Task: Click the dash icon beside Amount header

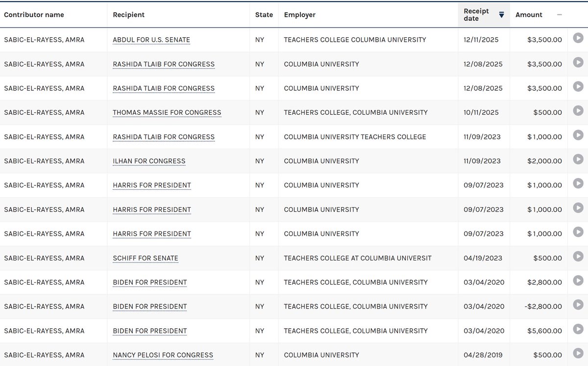Action: [560, 15]
